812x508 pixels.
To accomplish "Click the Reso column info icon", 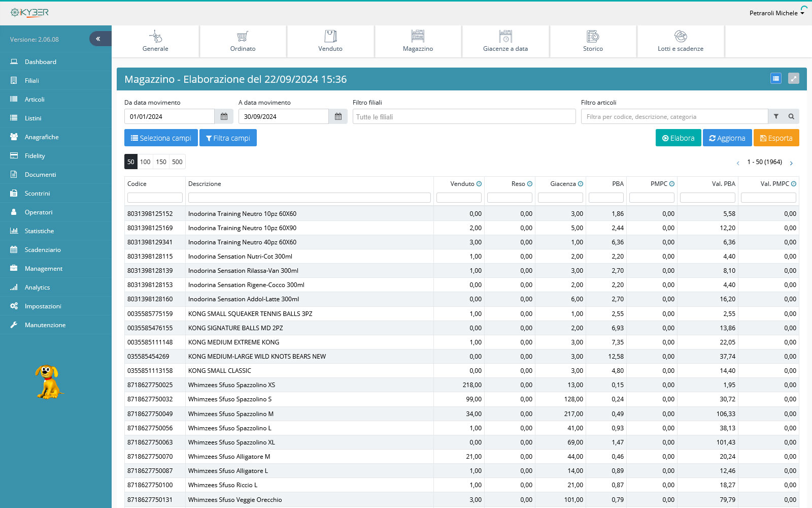I will pyautogui.click(x=530, y=184).
